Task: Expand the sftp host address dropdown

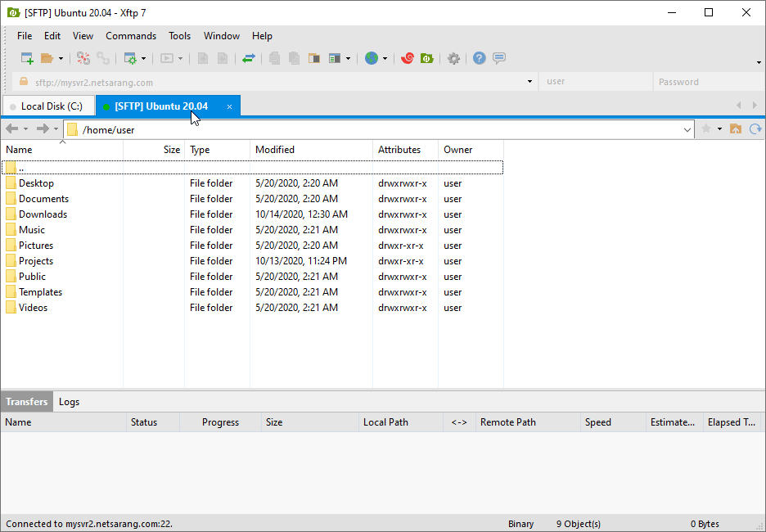Action: coord(529,82)
